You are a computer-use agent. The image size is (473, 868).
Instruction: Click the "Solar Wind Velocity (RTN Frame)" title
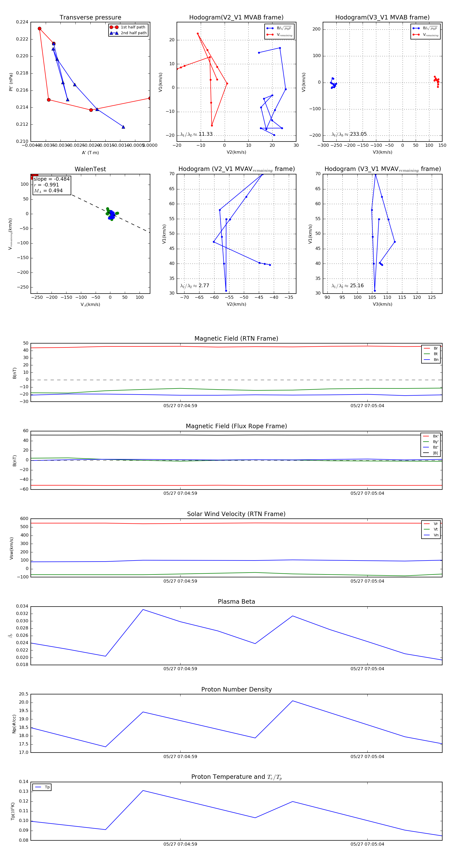coord(236,514)
